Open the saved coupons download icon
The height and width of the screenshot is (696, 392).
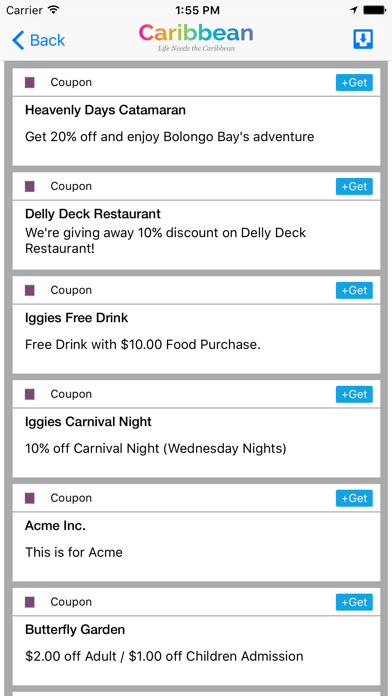[x=363, y=40]
